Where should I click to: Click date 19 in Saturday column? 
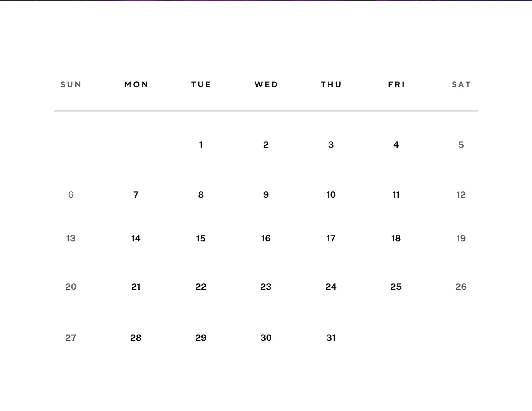[x=461, y=238]
